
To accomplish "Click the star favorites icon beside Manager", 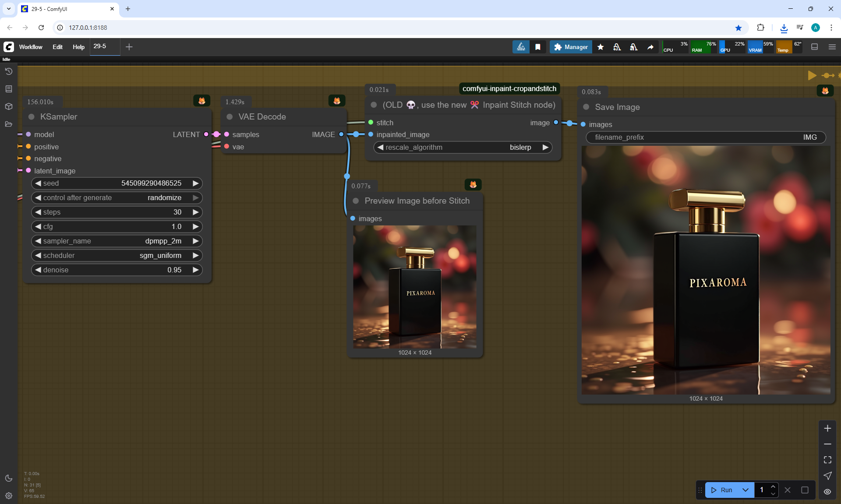I will point(601,47).
